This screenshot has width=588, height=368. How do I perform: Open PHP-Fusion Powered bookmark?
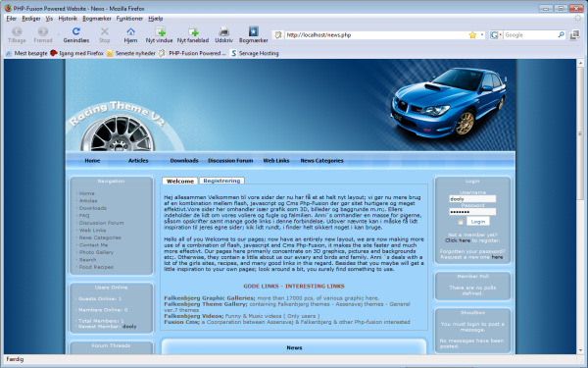tap(192, 53)
